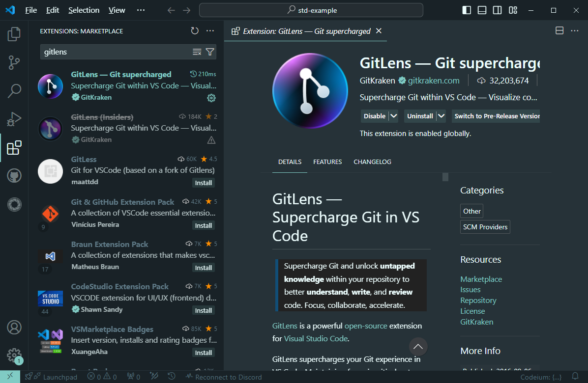588x383 pixels.
Task: Expand the overflow menu after View
Action: (x=141, y=10)
